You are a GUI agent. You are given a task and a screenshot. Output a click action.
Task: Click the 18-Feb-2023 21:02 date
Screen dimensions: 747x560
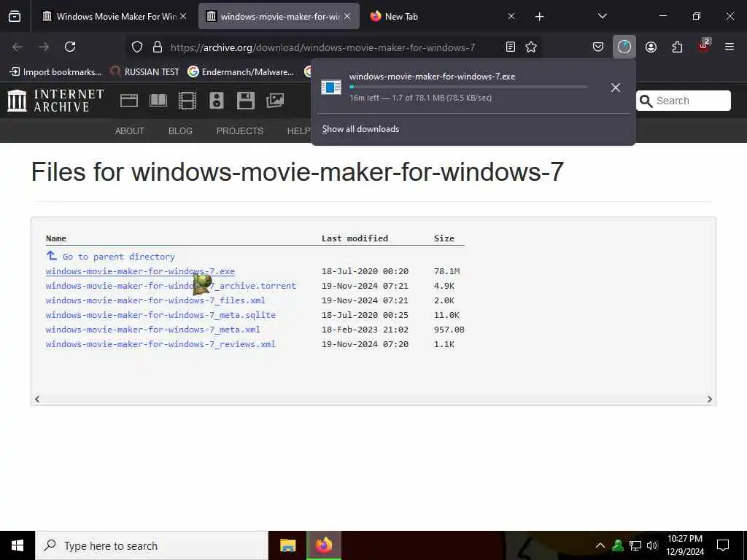365,330
